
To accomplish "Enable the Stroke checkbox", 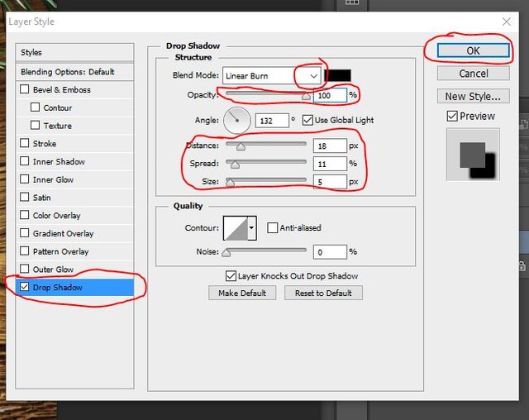I will [x=24, y=143].
